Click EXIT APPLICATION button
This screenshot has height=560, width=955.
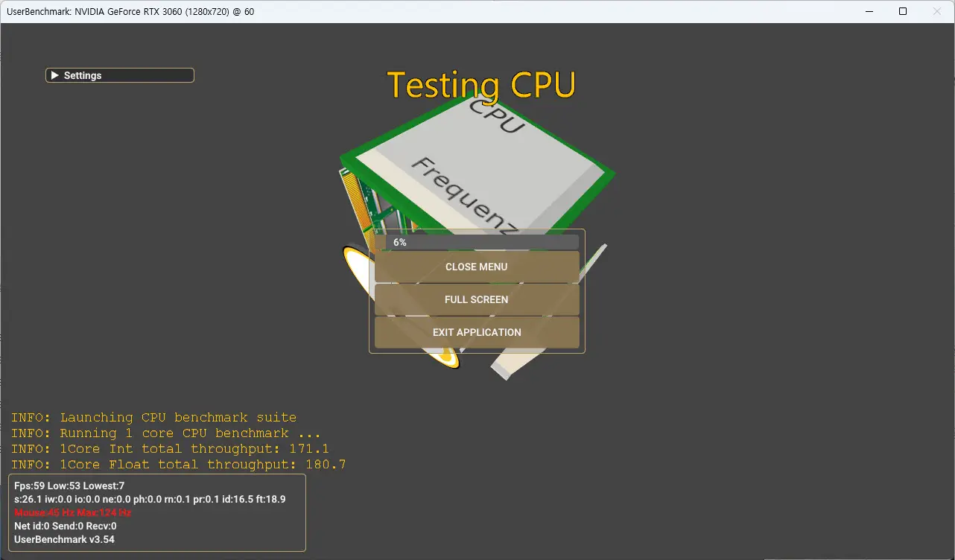(477, 332)
